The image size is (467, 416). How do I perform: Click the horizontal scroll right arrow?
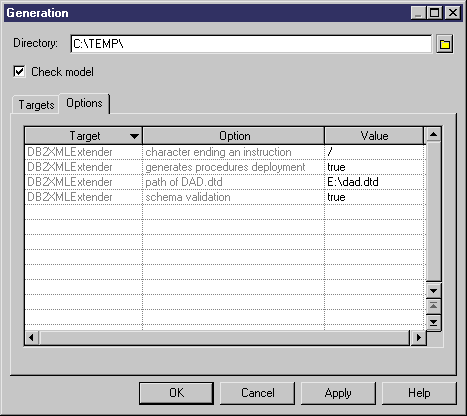click(x=419, y=338)
